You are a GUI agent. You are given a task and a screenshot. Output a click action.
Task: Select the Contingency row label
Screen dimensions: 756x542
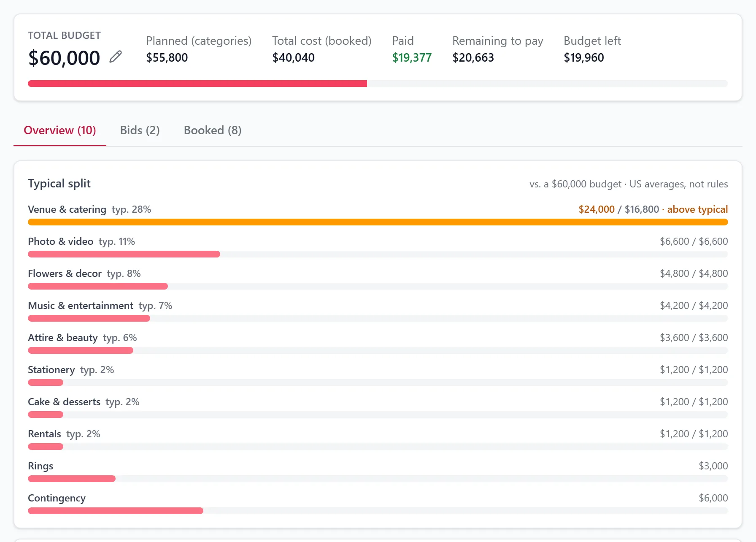57,498
